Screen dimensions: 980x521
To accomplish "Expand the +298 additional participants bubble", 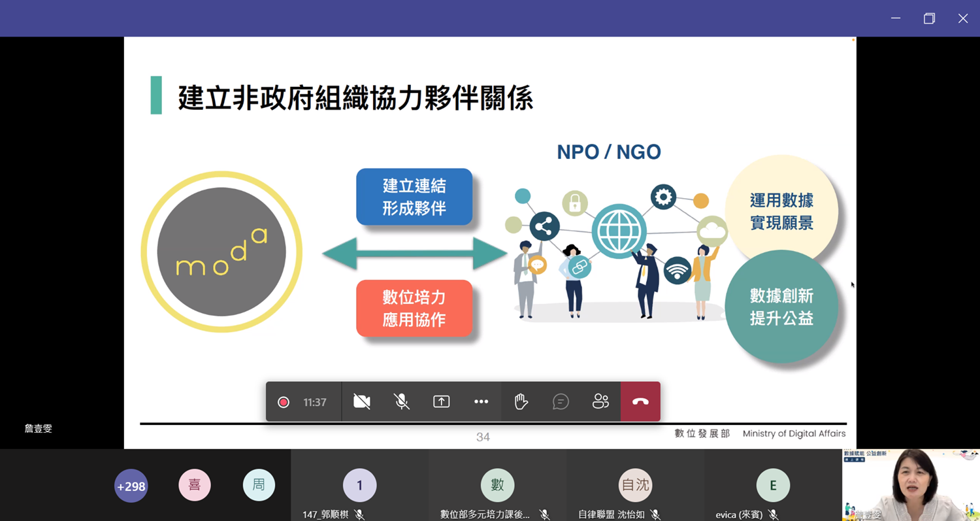I will [x=131, y=486].
